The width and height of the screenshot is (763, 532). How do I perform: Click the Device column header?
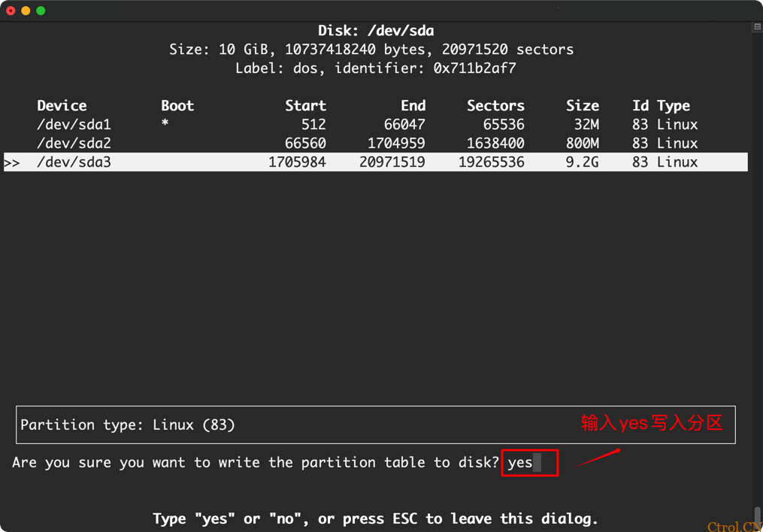click(62, 106)
